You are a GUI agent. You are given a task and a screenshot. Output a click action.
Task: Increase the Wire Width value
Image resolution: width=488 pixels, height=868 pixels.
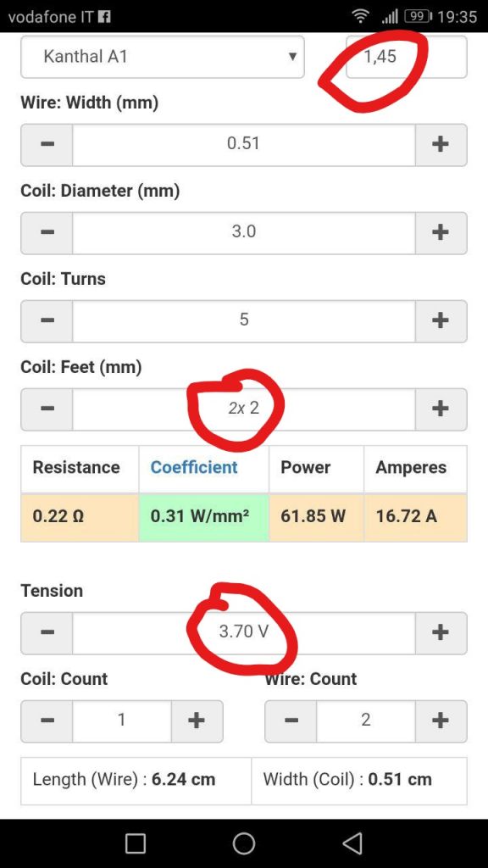click(x=441, y=144)
